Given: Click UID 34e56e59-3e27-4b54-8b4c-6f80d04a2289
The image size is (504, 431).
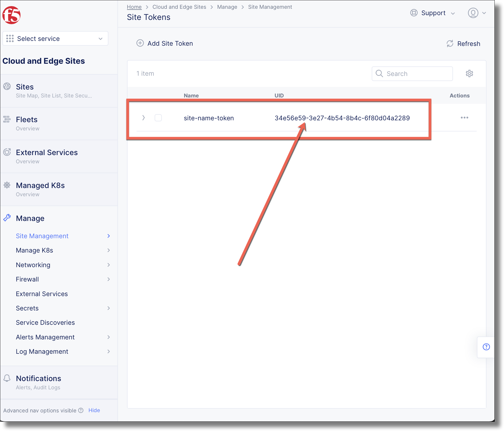Looking at the screenshot, I should [342, 118].
